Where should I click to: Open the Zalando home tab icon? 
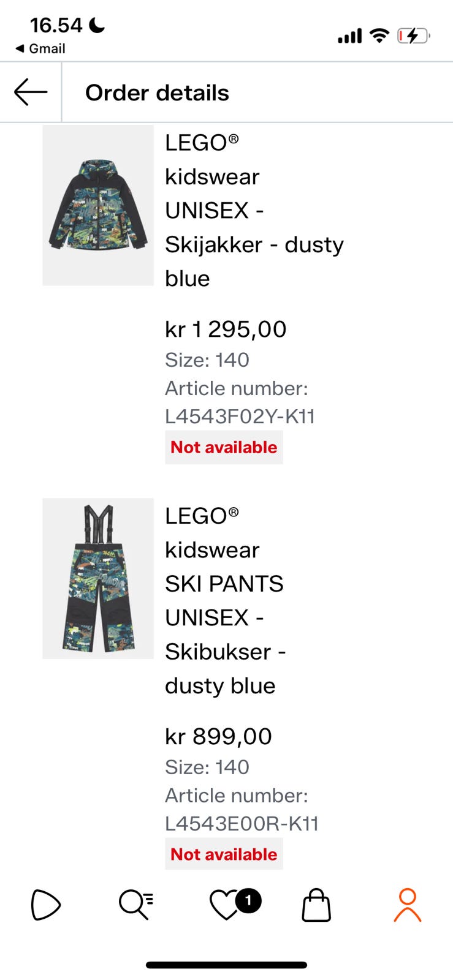pyautogui.click(x=46, y=905)
